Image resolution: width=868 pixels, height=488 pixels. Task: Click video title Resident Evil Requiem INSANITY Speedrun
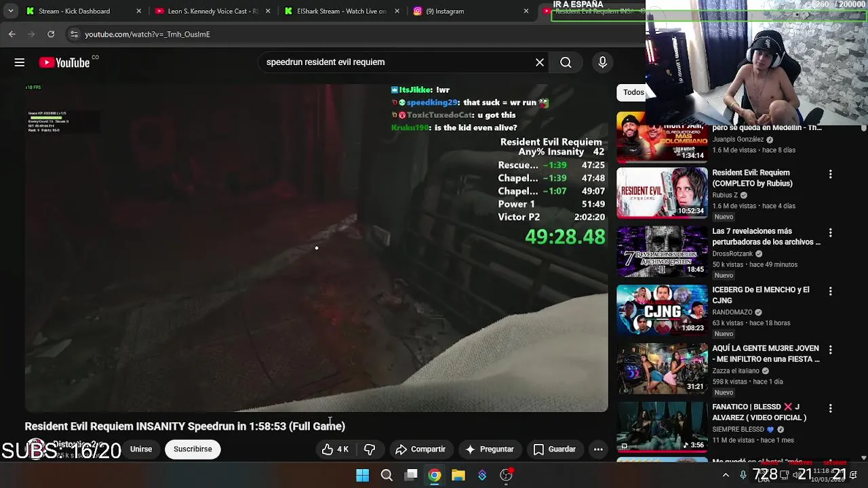click(184, 426)
